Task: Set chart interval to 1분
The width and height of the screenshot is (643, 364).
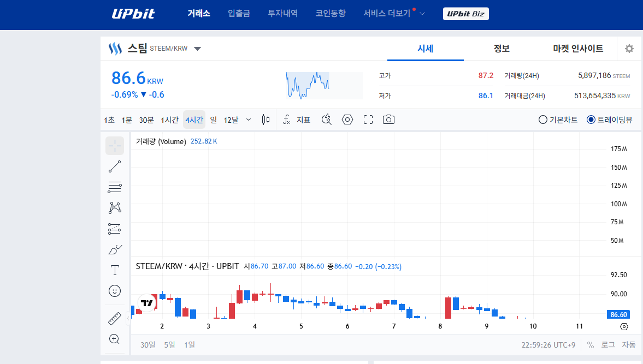Action: coord(127,120)
